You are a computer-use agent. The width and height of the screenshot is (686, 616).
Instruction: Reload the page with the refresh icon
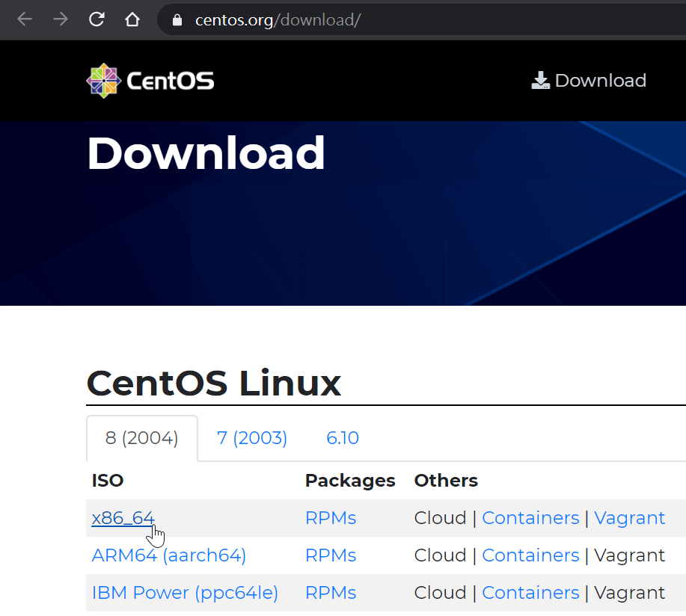97,19
